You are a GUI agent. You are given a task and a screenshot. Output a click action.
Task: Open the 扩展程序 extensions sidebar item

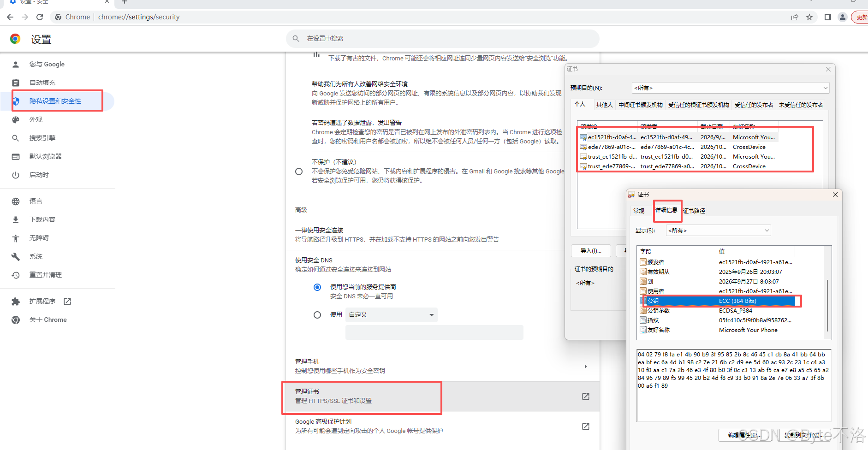click(x=42, y=301)
